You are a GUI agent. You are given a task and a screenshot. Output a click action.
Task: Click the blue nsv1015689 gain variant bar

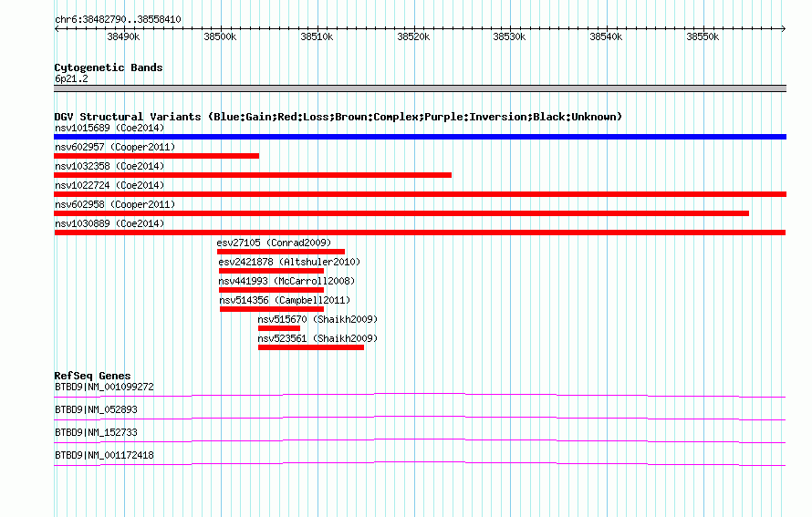tap(420, 137)
